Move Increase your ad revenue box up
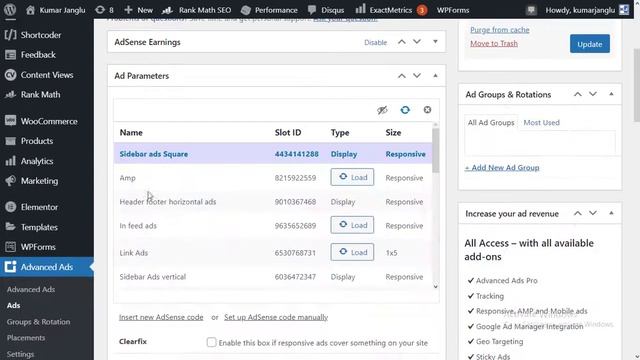640x360 pixels. point(578,213)
